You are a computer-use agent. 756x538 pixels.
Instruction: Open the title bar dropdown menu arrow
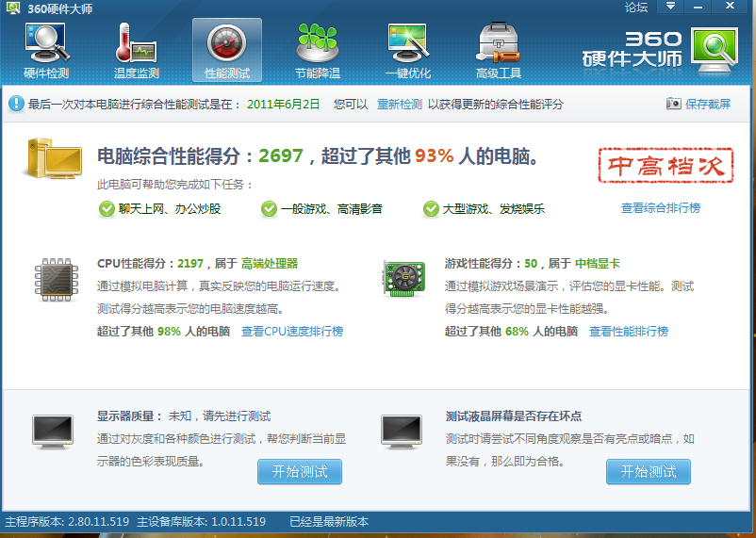pyautogui.click(x=670, y=7)
